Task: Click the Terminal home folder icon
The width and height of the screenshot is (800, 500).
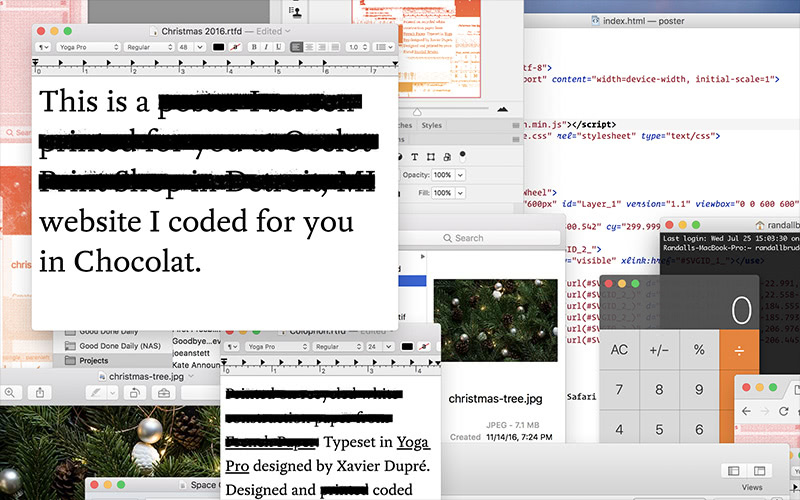Action: pyautogui.click(x=760, y=225)
